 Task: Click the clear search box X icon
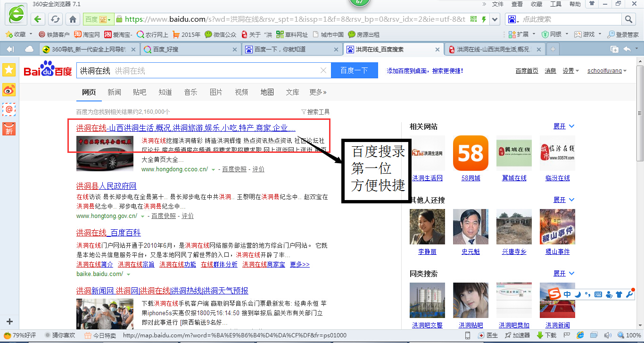pyautogui.click(x=323, y=70)
